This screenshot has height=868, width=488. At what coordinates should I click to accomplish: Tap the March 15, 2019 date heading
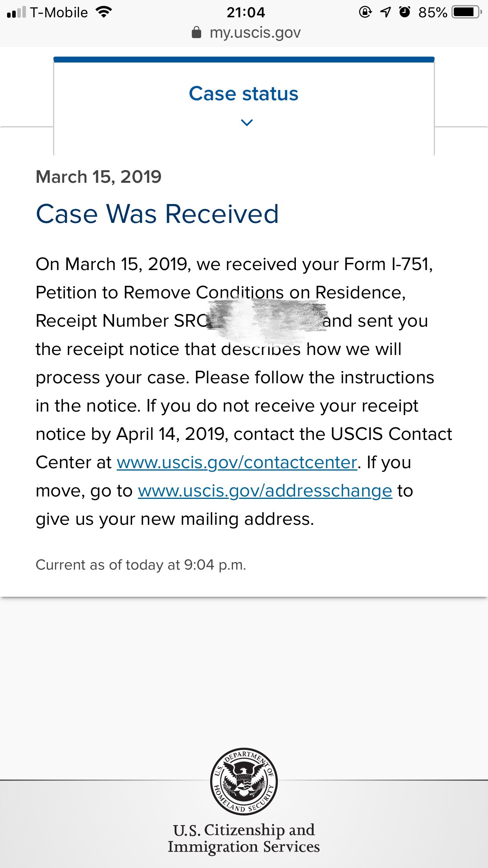point(99,177)
